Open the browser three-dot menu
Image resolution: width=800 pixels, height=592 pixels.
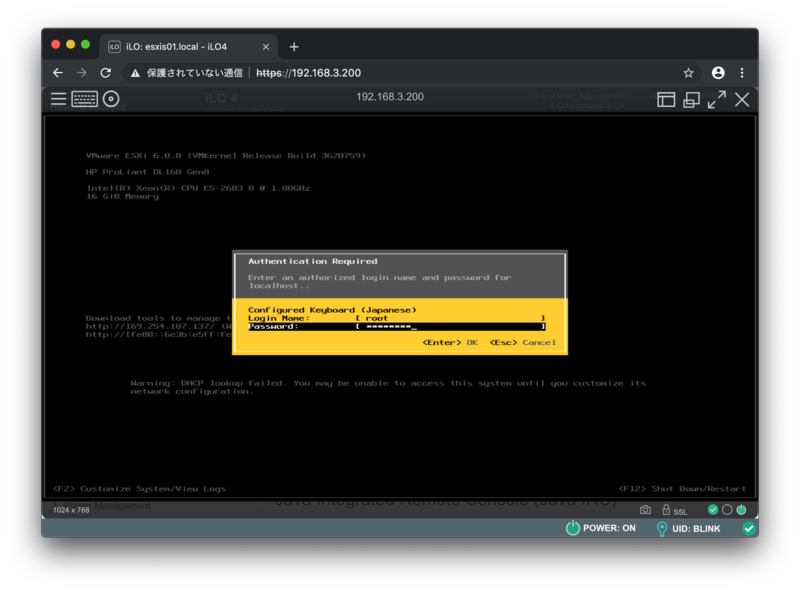[x=742, y=73]
